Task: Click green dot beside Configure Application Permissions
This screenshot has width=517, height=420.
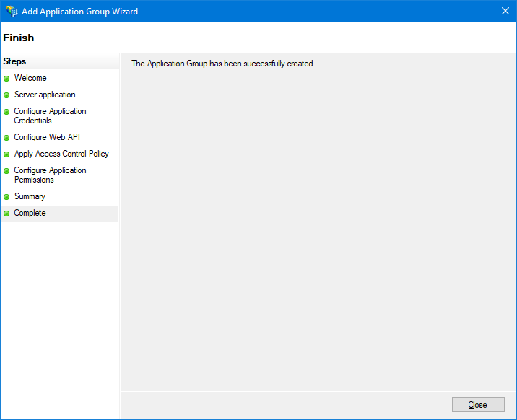Action: [x=6, y=170]
